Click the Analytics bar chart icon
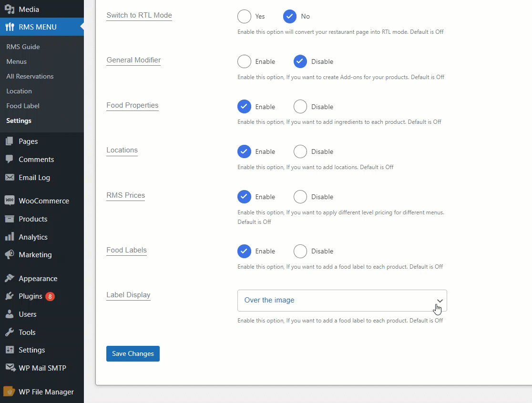 point(10,237)
